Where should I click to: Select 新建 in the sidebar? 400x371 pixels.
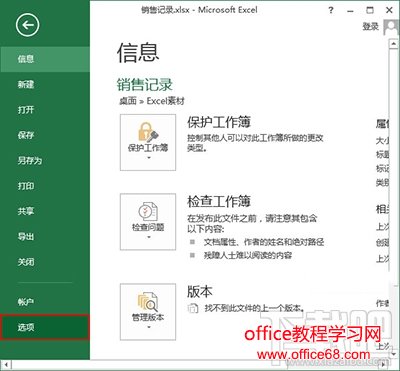pyautogui.click(x=45, y=85)
